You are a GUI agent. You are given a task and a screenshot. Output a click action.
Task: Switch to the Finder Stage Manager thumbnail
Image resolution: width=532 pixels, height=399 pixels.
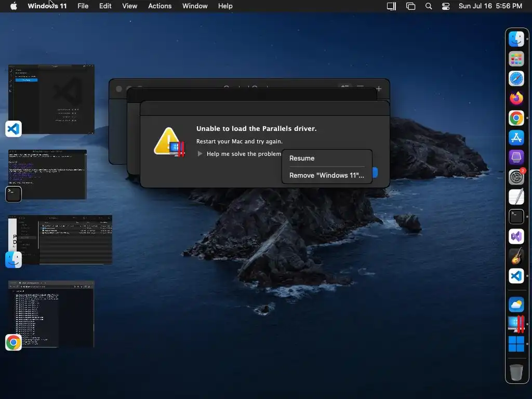pyautogui.click(x=60, y=240)
